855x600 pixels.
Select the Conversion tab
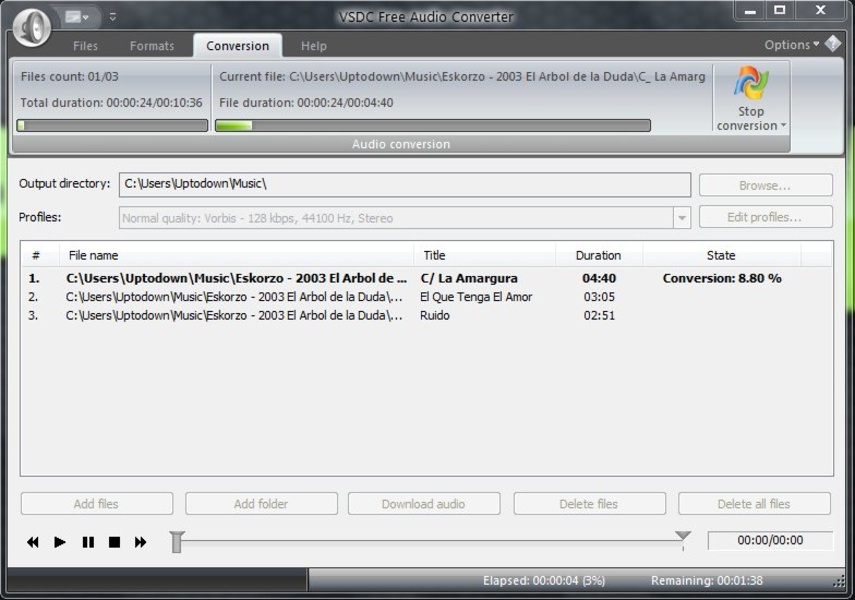(x=238, y=46)
